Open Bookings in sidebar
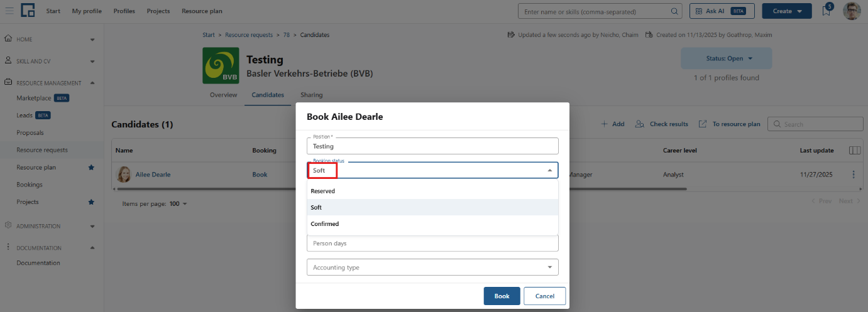Image resolution: width=868 pixels, height=312 pixels. coord(30,185)
